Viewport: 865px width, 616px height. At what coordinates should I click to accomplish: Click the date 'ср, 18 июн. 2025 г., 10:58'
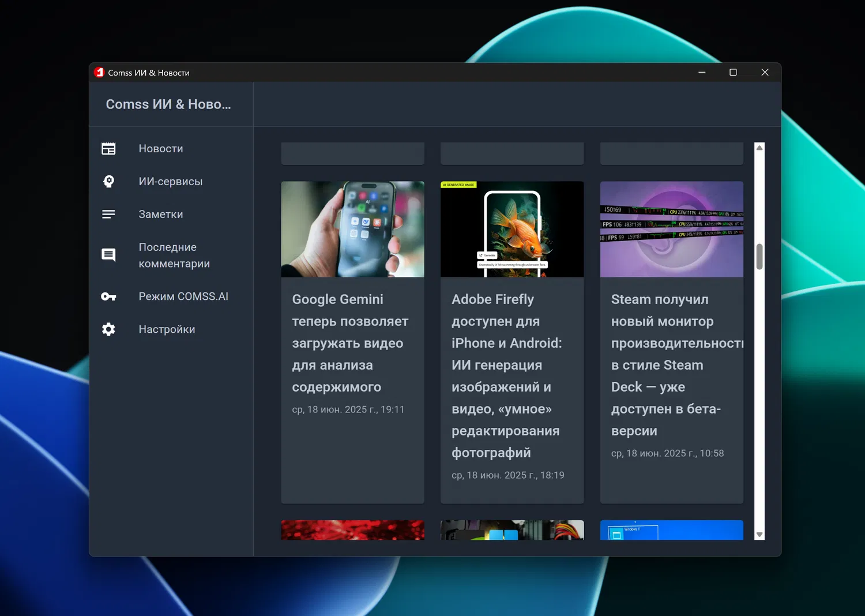point(667,453)
